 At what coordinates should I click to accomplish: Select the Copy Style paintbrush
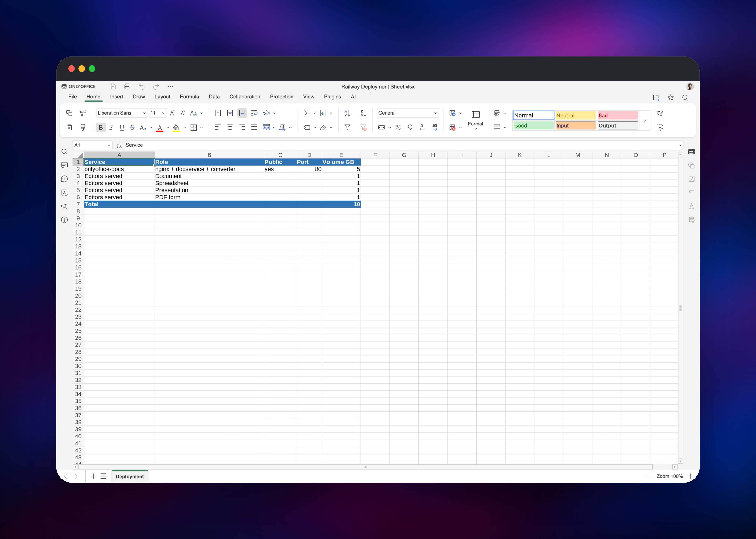(83, 128)
